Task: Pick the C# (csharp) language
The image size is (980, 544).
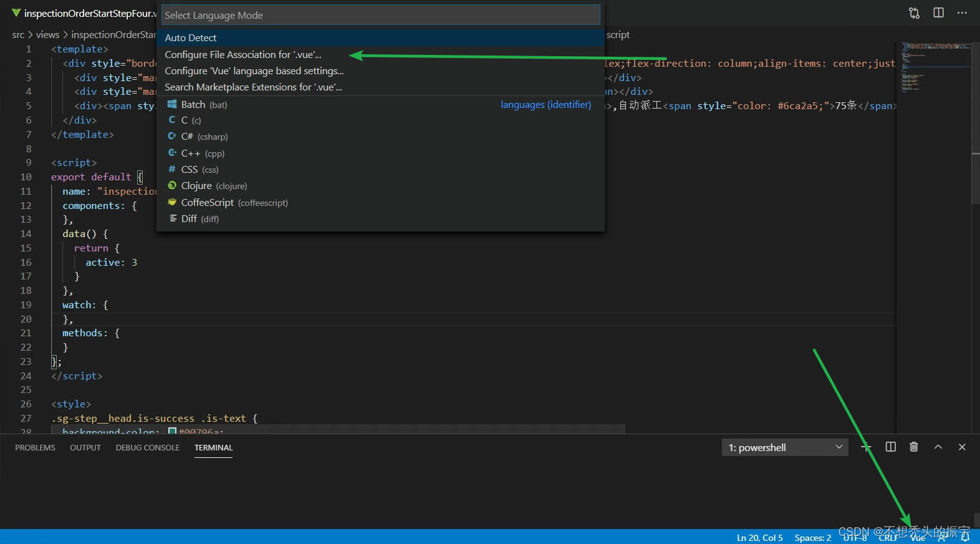Action: [381, 137]
